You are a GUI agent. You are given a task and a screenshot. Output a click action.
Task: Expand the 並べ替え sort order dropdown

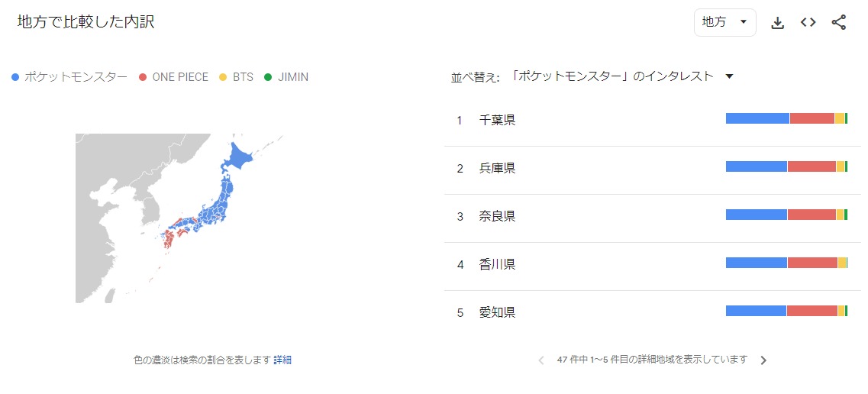[729, 76]
